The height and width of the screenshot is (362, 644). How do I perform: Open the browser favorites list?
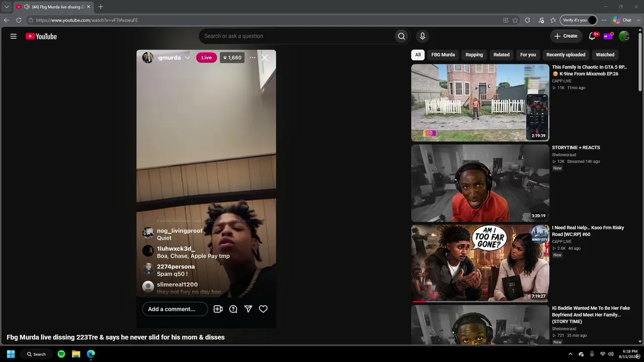coord(553,20)
